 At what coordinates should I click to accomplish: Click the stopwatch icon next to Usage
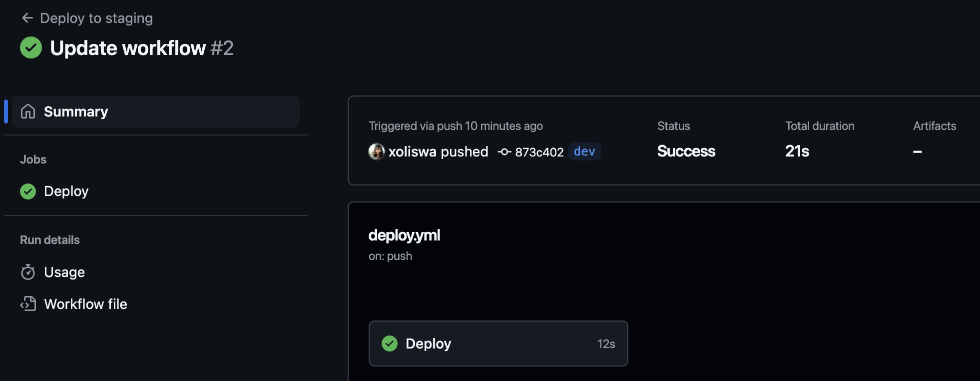[28, 272]
